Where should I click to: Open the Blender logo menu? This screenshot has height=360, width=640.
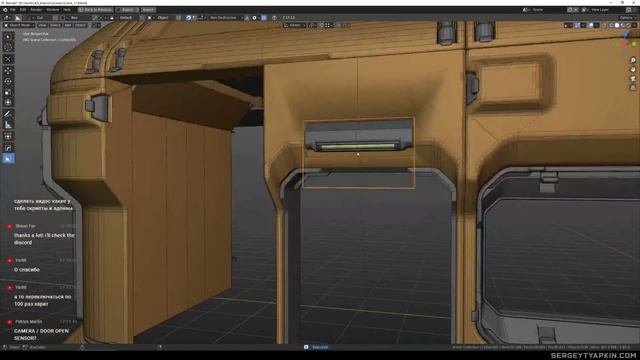pos(5,9)
